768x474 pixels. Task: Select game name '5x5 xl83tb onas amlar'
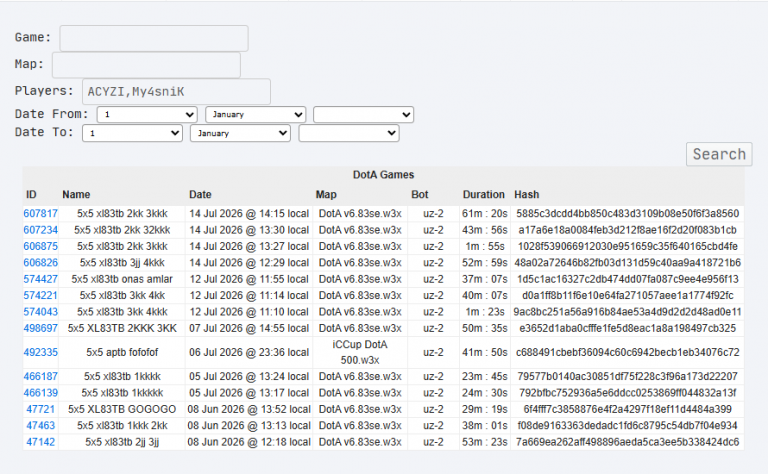point(122,279)
